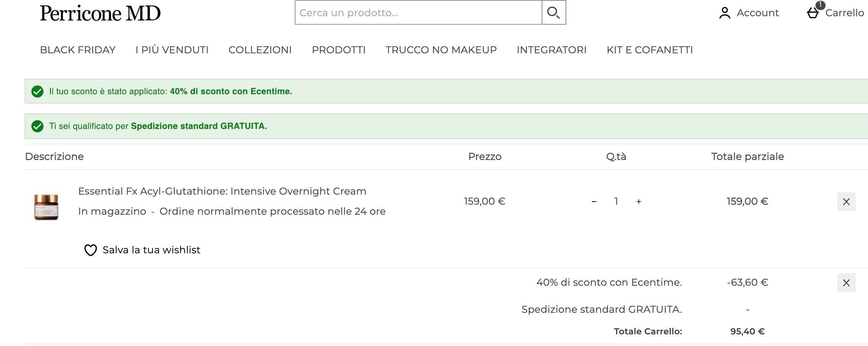Expand the COLLEZIONI menu
Viewport: 868px width, 346px height.
[260, 50]
